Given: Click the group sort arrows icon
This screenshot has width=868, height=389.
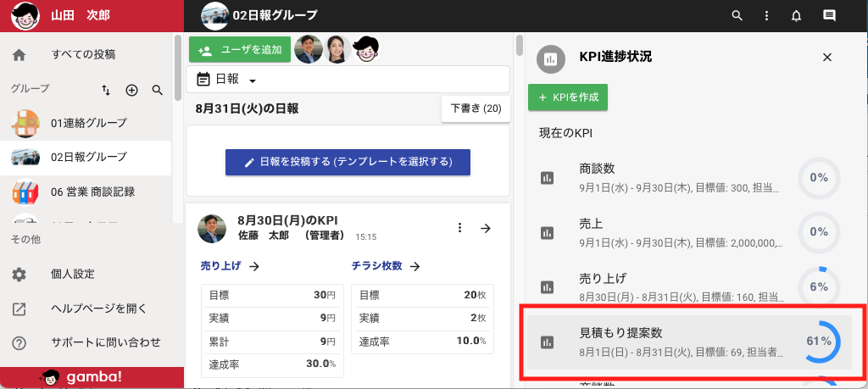Looking at the screenshot, I should tap(106, 90).
